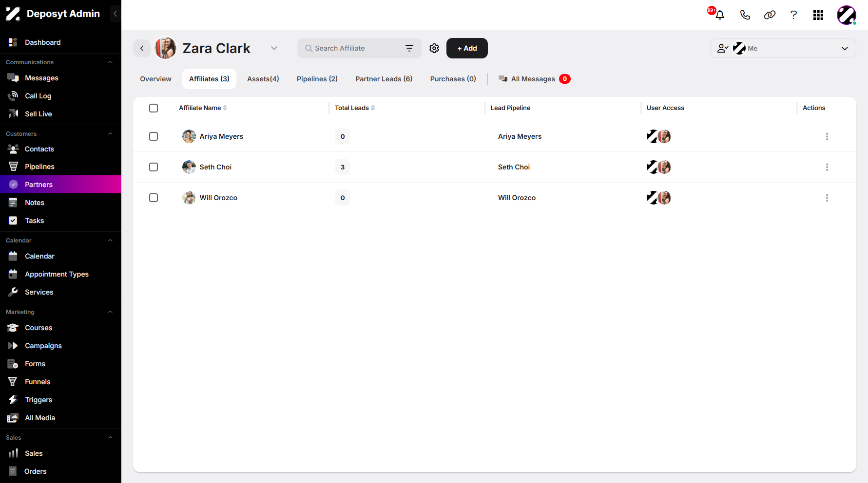Check the Seth Choi row checkbox
The image size is (868, 483).
click(154, 167)
